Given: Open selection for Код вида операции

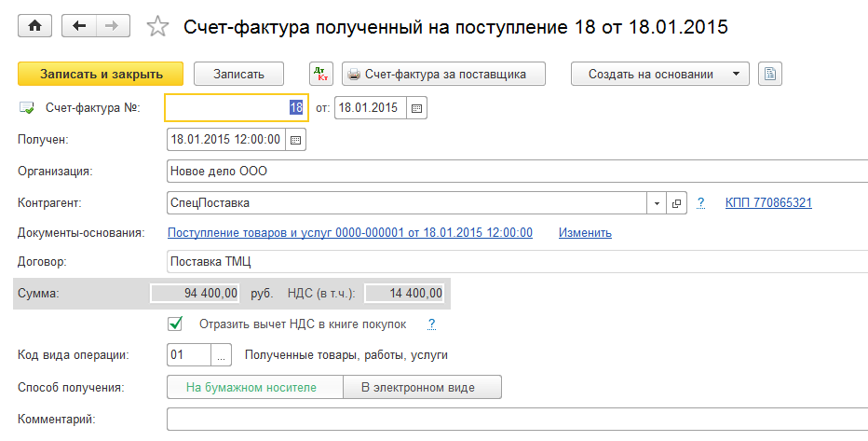Looking at the screenshot, I should pyautogui.click(x=221, y=355).
